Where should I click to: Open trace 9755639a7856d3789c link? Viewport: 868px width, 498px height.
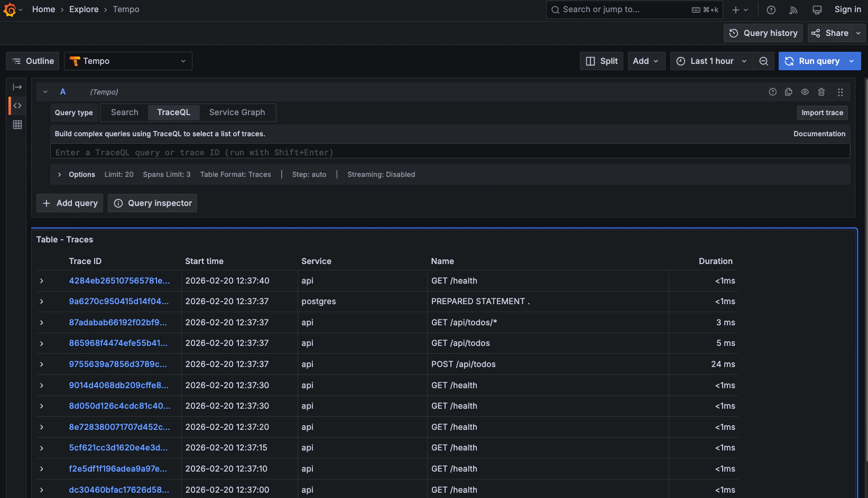118,364
